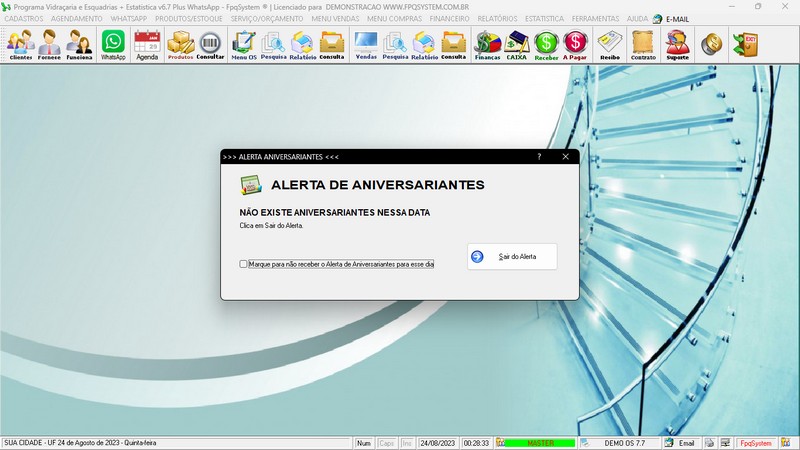Click the Caps indicator in status bar
The height and width of the screenshot is (450, 800).
click(x=387, y=443)
